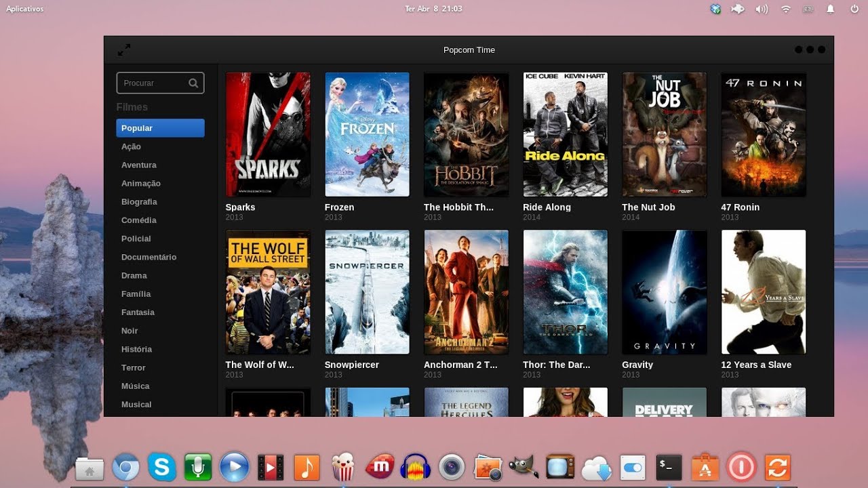Open the film strip video editor dock icon
Viewport: 868px width, 488px height.
[x=271, y=468]
